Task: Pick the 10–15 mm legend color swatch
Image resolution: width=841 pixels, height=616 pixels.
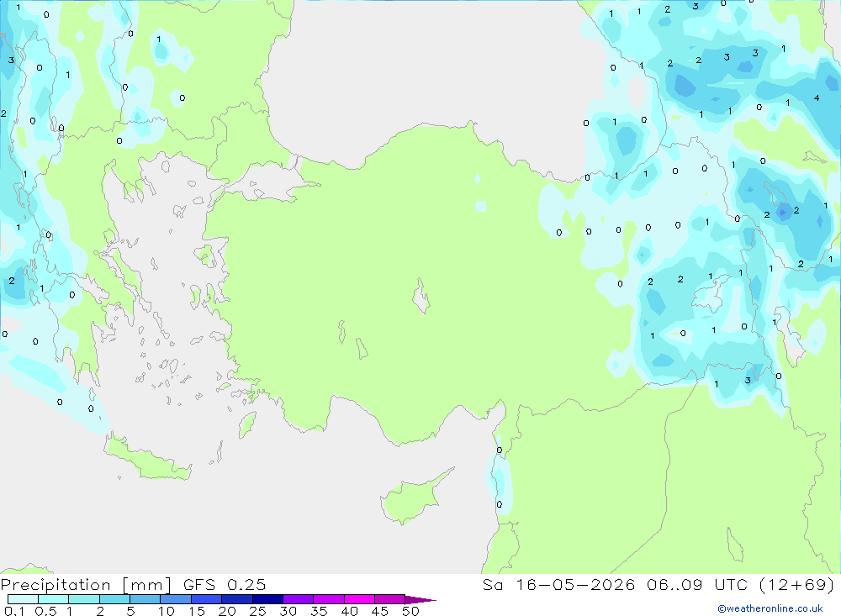Action: pyautogui.click(x=176, y=599)
